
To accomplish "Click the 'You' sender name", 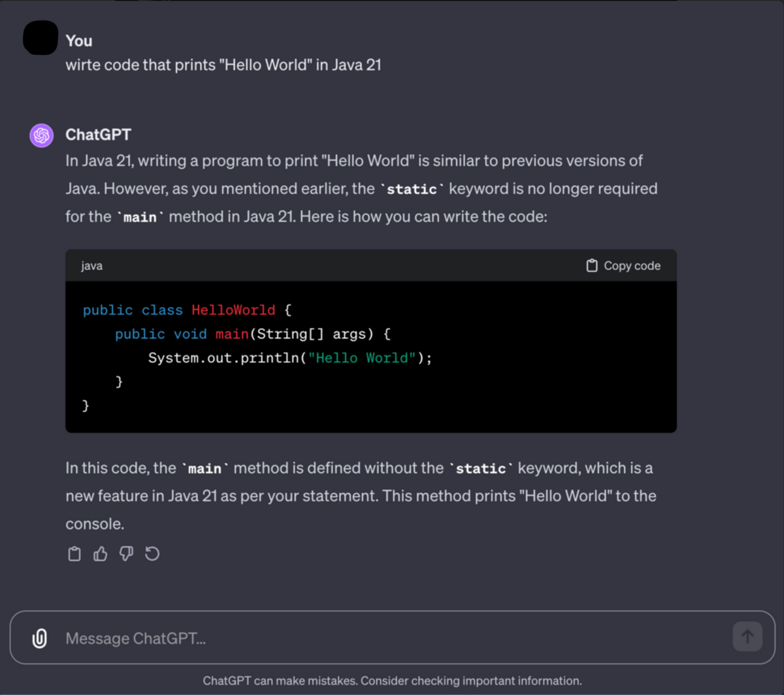I will point(78,40).
